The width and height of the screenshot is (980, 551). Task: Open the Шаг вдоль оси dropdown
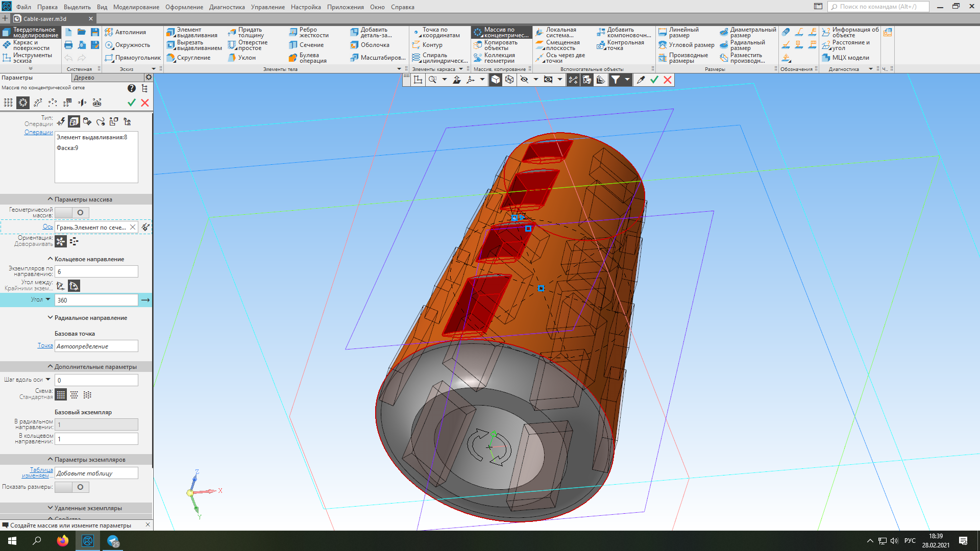click(48, 380)
